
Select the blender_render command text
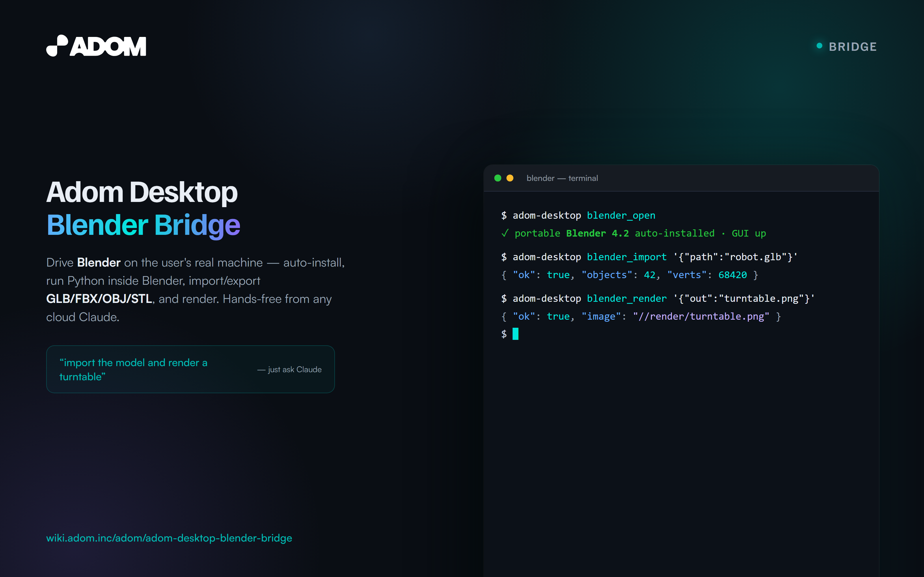(627, 298)
